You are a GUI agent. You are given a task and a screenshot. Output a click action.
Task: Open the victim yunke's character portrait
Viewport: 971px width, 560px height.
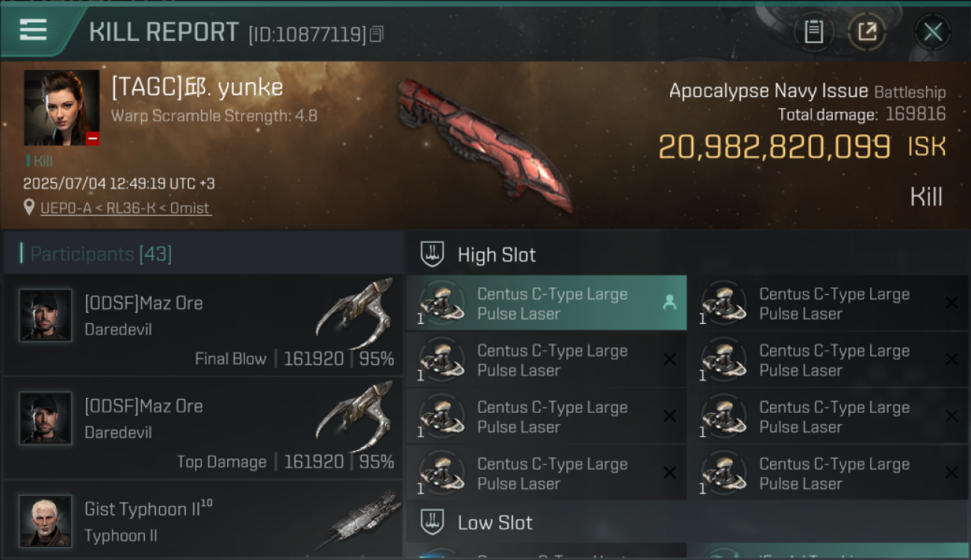[61, 108]
